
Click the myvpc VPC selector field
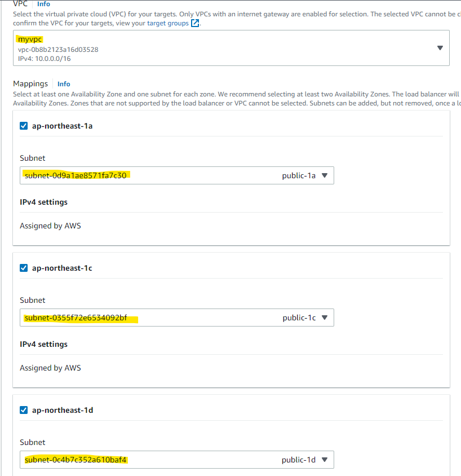225,48
